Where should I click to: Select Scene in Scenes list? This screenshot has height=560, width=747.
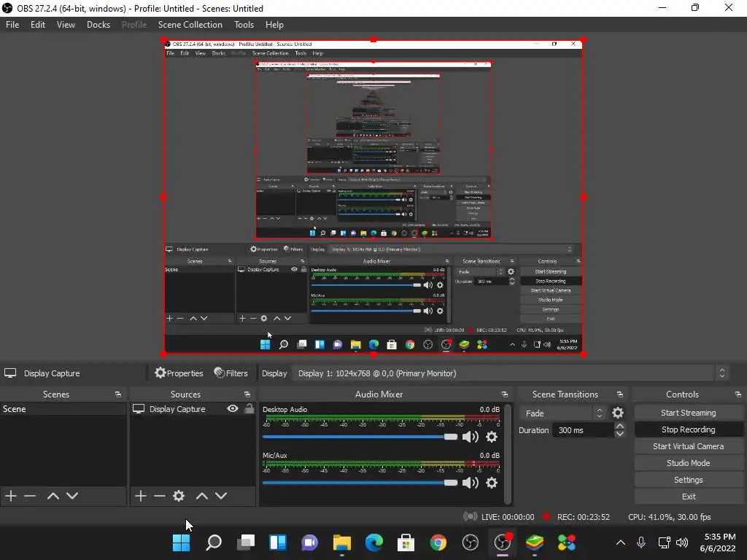(63, 409)
